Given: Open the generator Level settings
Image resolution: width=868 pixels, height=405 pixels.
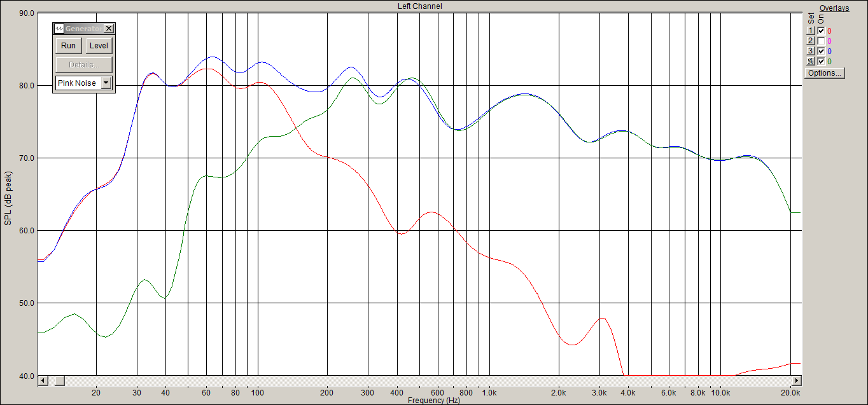Looking at the screenshot, I should pos(99,46).
